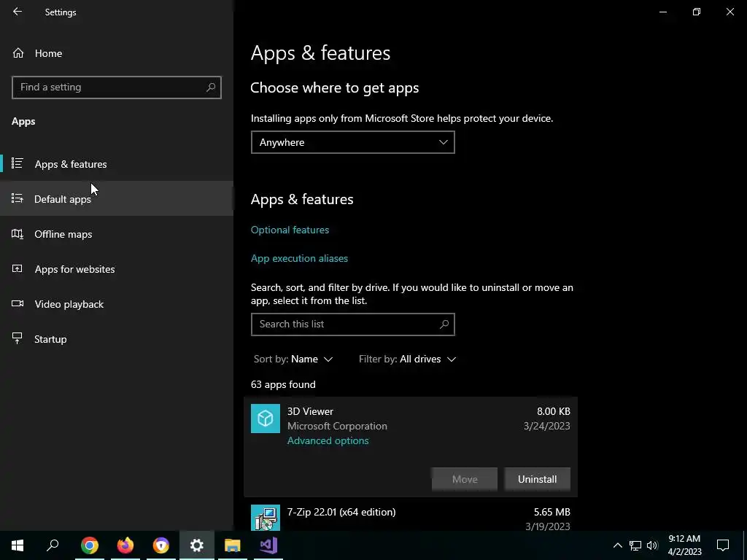The width and height of the screenshot is (747, 560).
Task: Click the Video playback camera icon
Action: coord(18,304)
